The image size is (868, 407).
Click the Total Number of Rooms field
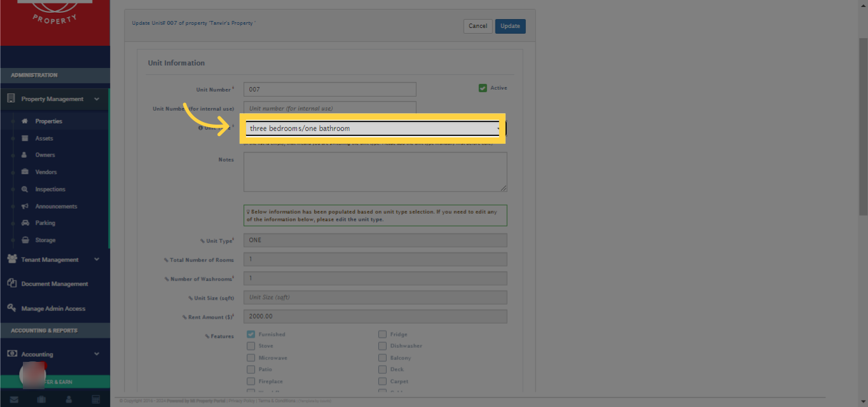[375, 259]
